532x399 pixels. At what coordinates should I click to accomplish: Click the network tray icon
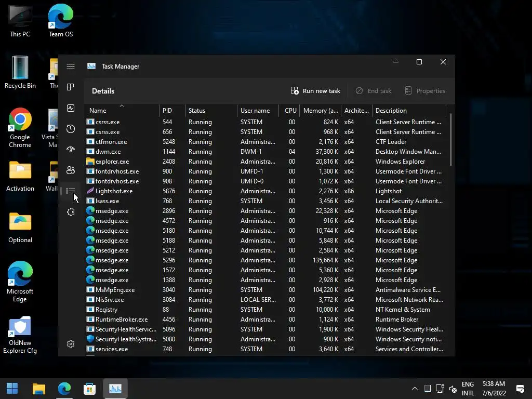440,389
